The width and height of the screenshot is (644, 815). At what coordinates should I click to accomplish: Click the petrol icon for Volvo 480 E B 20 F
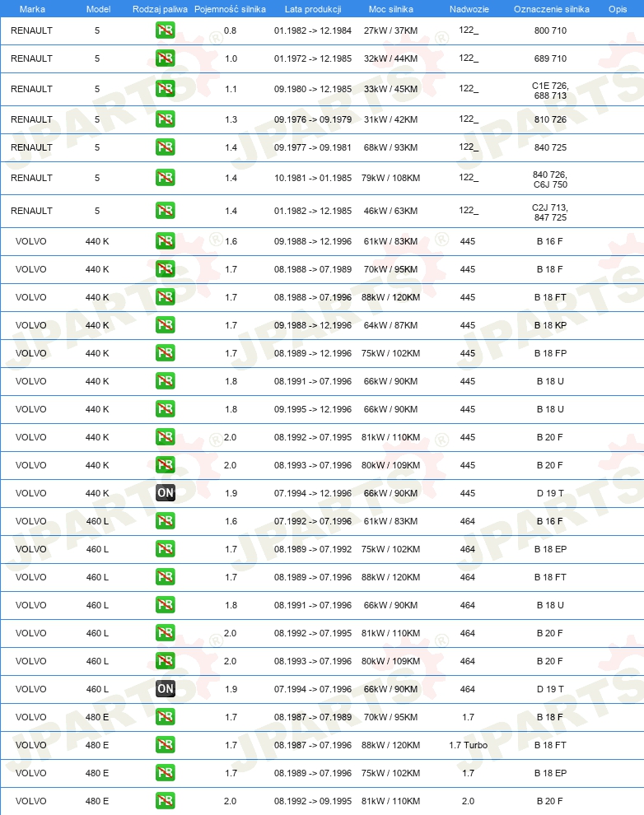(166, 801)
